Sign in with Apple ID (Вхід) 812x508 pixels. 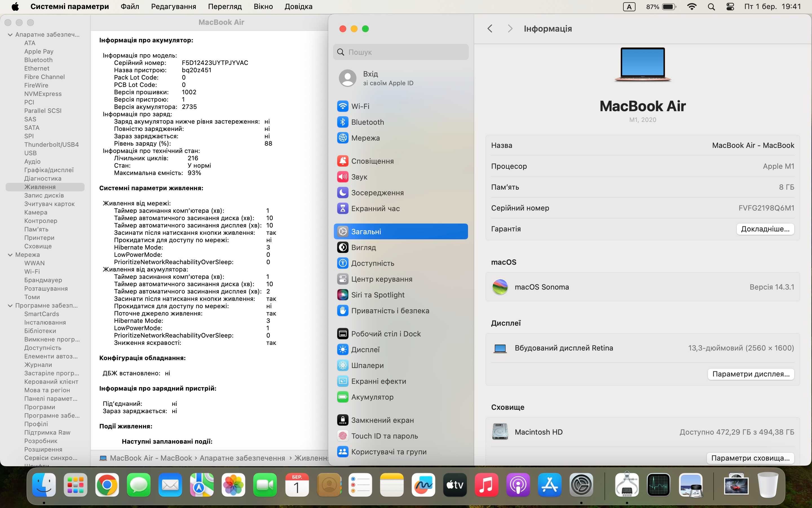pos(401,78)
